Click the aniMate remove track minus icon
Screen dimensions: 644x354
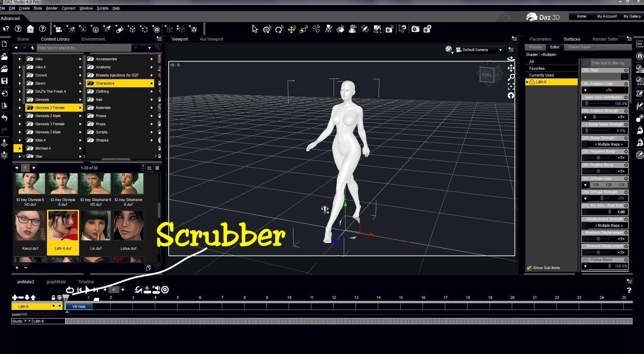[21, 297]
